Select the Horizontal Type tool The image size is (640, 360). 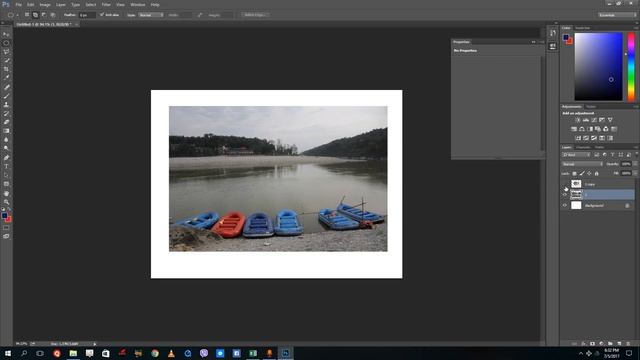click(x=6, y=166)
